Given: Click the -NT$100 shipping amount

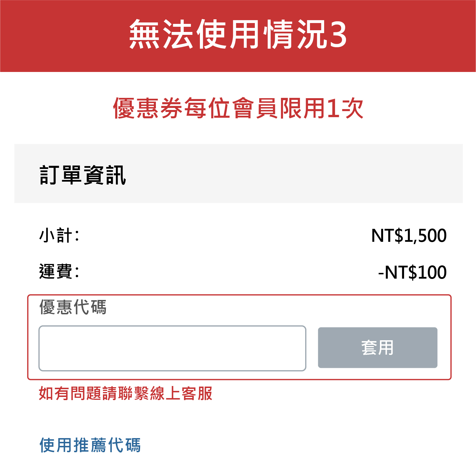Looking at the screenshot, I should pyautogui.click(x=412, y=272).
